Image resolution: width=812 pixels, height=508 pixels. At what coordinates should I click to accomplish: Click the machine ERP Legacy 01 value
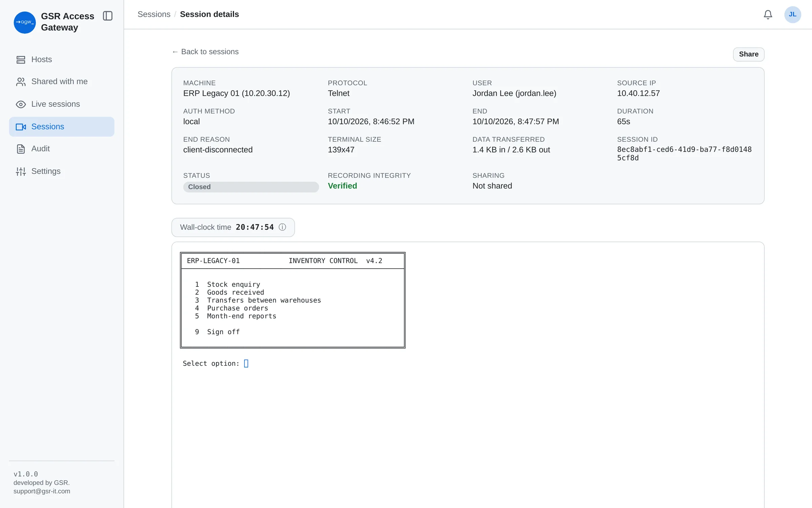click(x=236, y=93)
